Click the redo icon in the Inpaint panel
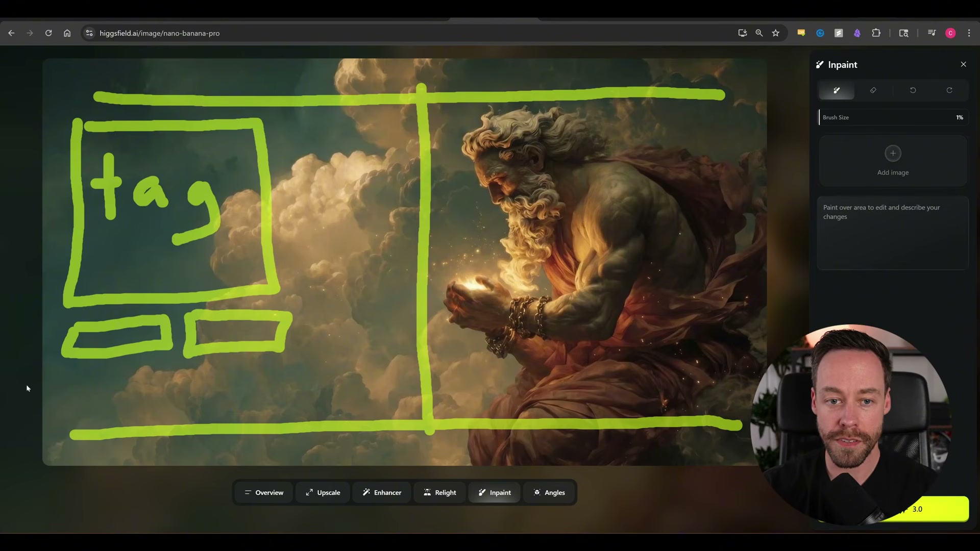The height and width of the screenshot is (551, 980). (949, 90)
